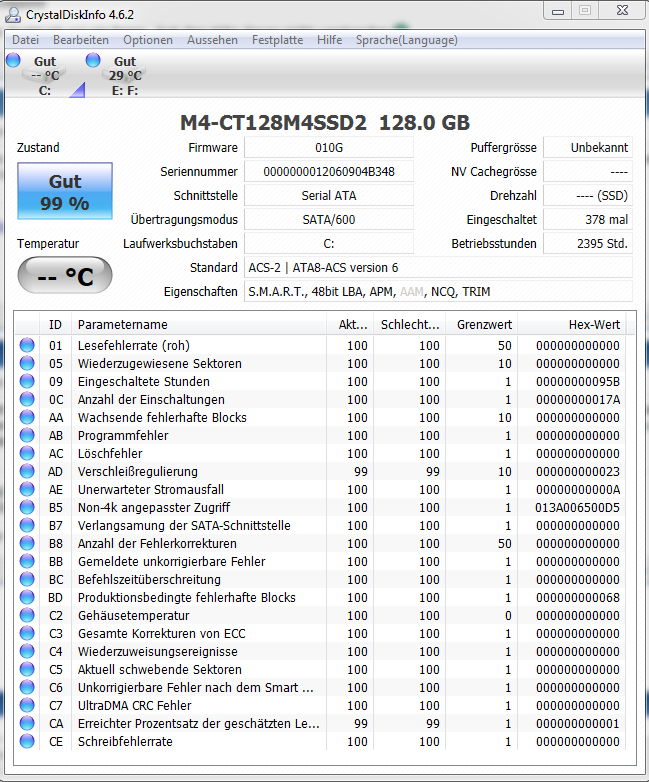Click the Firmware field showing 010G
This screenshot has width=649, height=782.
tap(329, 148)
